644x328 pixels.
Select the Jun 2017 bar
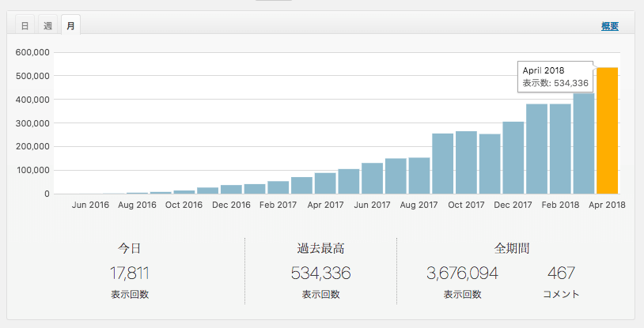tap(372, 178)
